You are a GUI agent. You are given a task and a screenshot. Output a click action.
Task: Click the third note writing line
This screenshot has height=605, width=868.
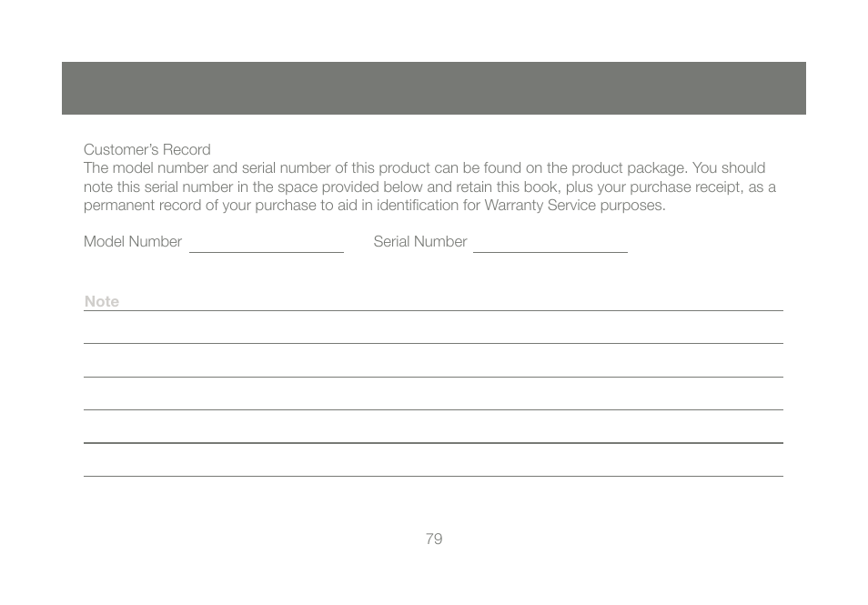(433, 377)
